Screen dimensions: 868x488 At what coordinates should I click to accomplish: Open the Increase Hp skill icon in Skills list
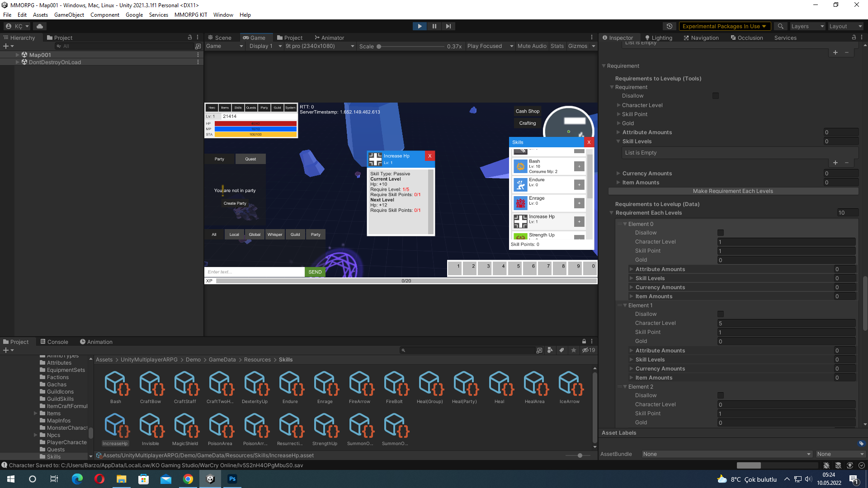click(x=520, y=221)
